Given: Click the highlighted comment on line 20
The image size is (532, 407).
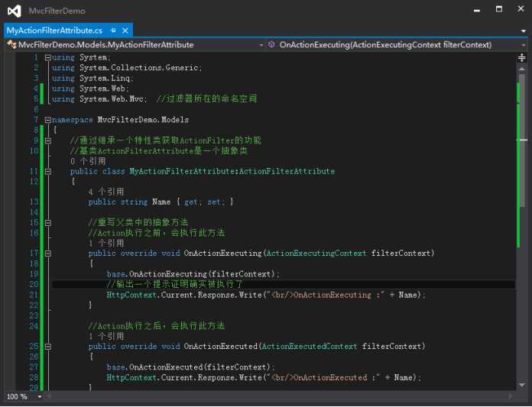Looking at the screenshot, I should tap(175, 284).
